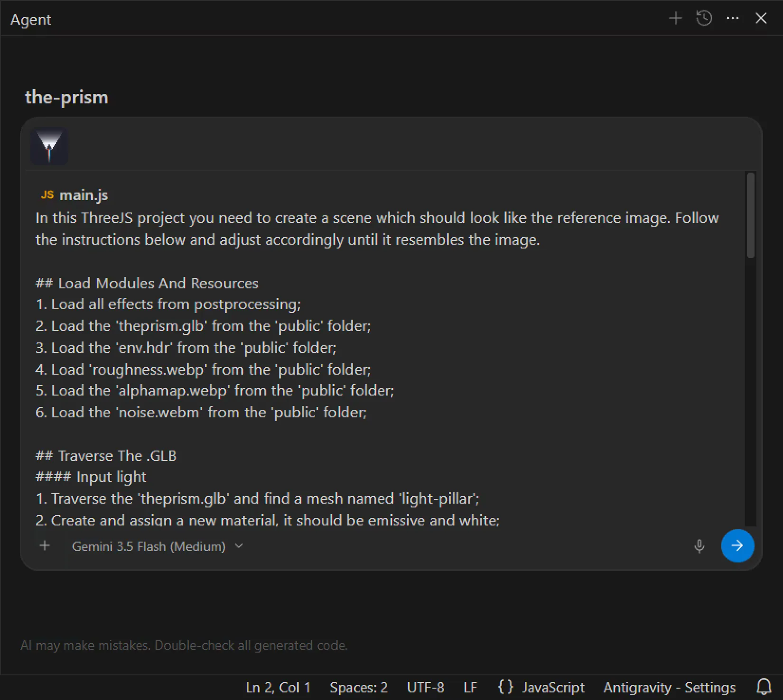Click the '## Traverse The .GLB' heading line

(106, 456)
